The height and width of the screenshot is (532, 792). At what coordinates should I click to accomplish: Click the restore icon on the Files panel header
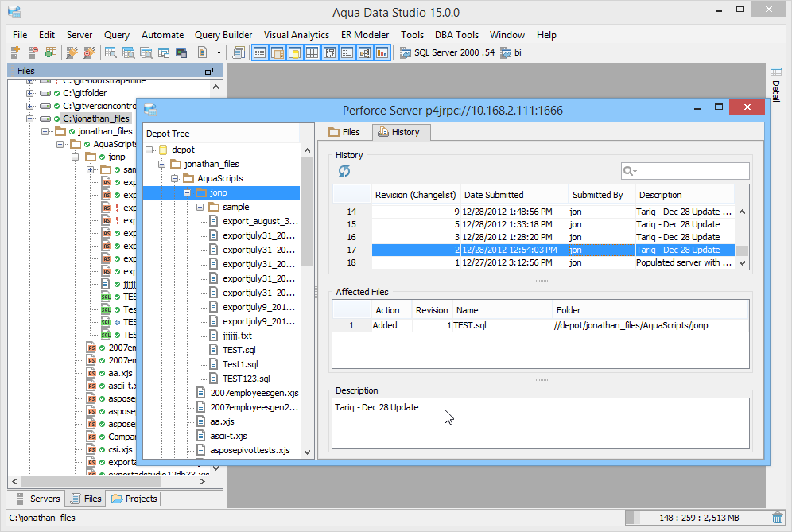209,72
